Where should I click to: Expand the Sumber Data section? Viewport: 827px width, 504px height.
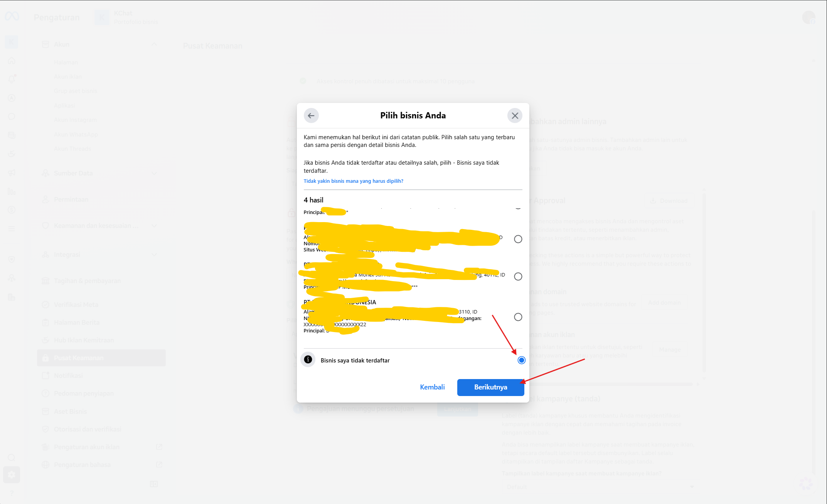coord(101,173)
